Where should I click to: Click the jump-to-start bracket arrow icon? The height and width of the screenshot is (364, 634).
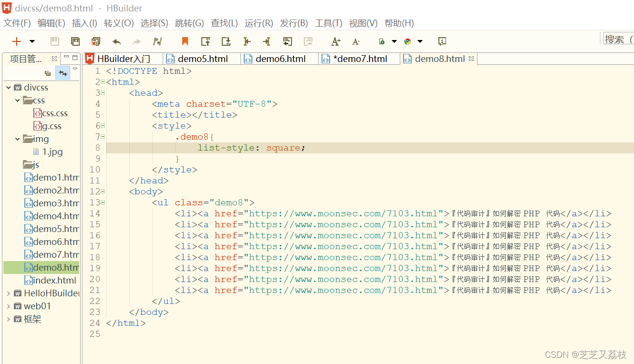tap(247, 41)
